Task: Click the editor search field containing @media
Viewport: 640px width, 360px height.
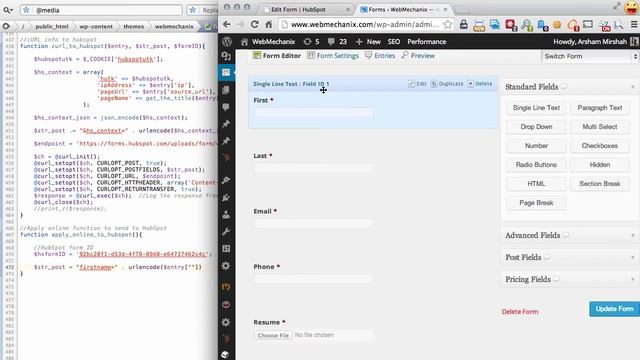Action: click(101, 10)
